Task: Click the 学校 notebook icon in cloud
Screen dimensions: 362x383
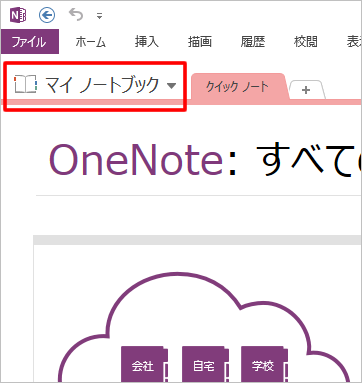Action: [x=264, y=364]
